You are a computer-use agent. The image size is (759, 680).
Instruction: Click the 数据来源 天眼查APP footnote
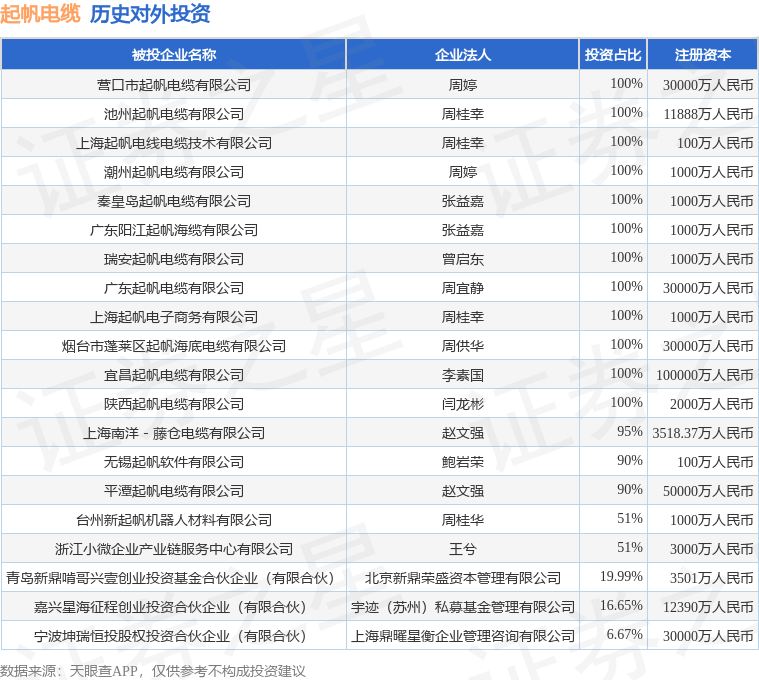coord(153,672)
